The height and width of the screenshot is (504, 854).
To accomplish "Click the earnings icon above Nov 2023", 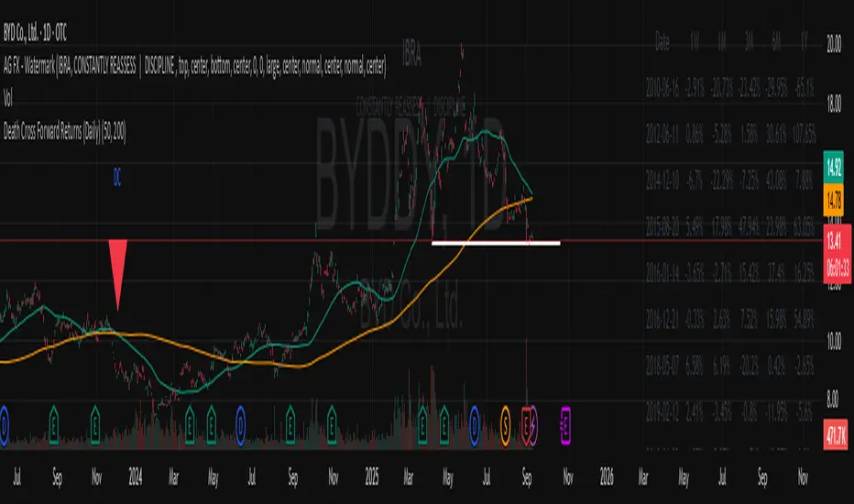I will click(95, 425).
